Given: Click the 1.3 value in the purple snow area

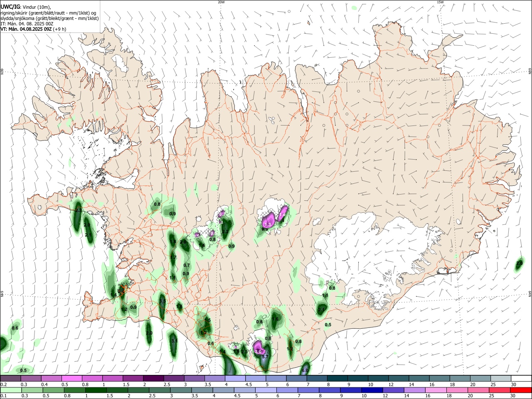Looking at the screenshot, I should pos(268,224).
